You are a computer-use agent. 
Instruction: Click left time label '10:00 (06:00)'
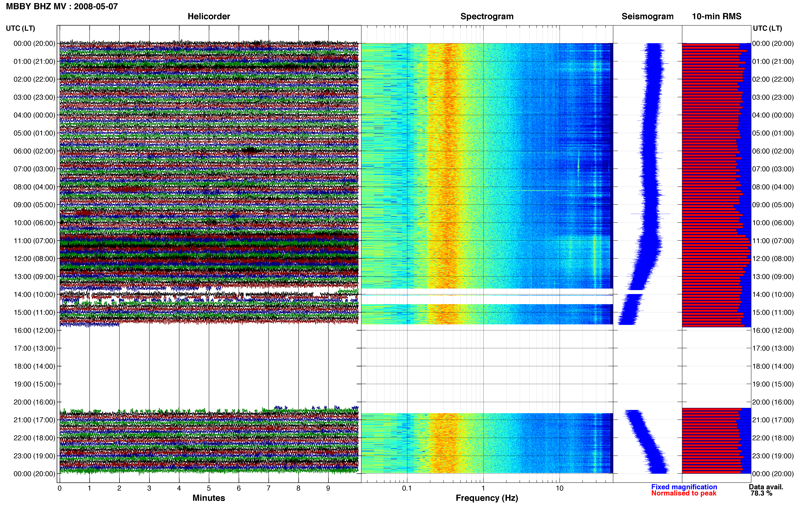34,223
